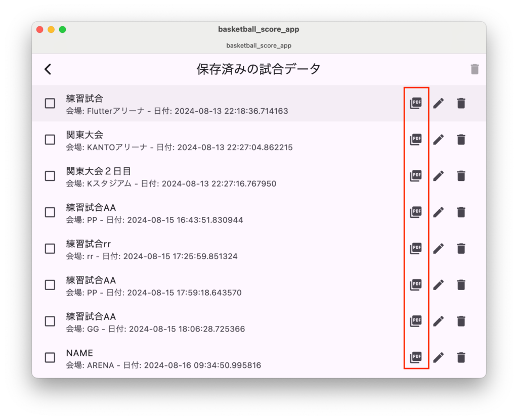518x420 pixels.
Task: Click the venue line mentioning ARENA 2024-08-16
Action: tap(163, 365)
